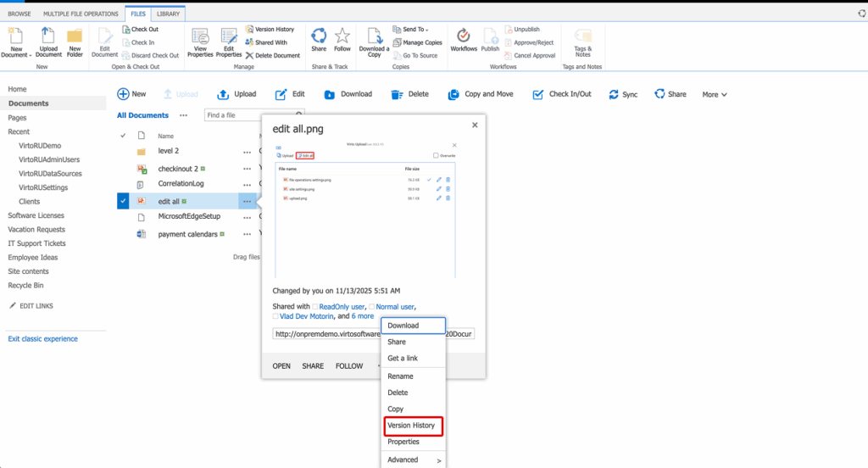The height and width of the screenshot is (468, 868).
Task: Uncheck the selected 'edit all' row checkbox
Action: (x=124, y=201)
